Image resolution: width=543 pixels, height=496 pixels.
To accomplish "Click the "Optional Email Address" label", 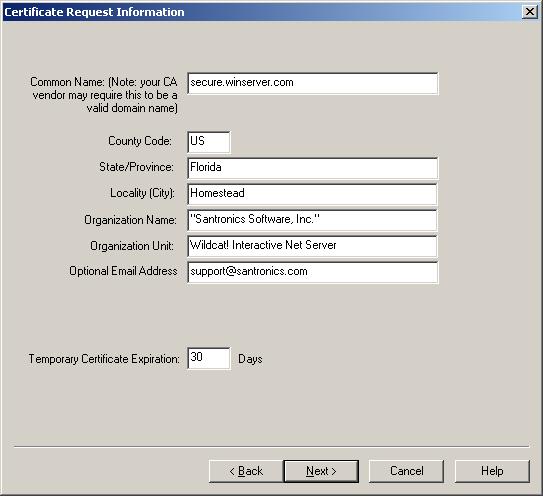I will (123, 271).
